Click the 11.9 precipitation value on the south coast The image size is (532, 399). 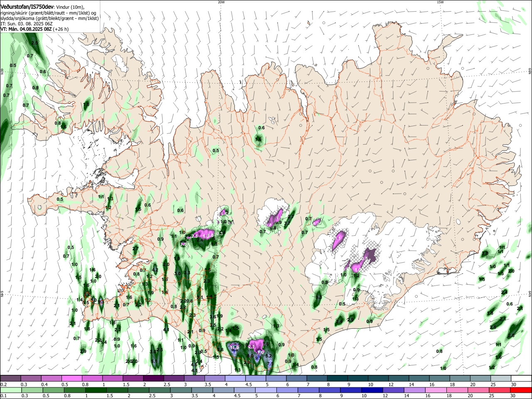tap(234, 347)
